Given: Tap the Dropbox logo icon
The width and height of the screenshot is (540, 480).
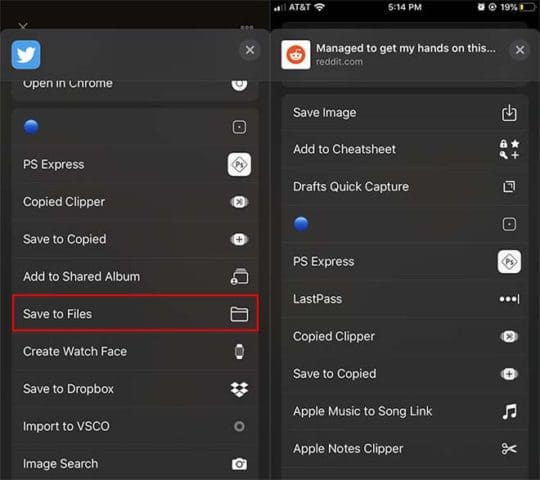Looking at the screenshot, I should pos(239,389).
